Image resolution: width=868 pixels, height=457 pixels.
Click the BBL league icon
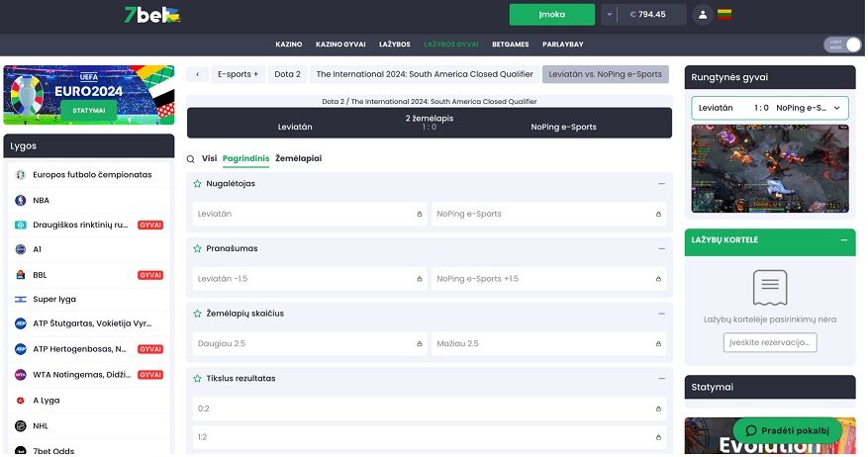click(21, 275)
